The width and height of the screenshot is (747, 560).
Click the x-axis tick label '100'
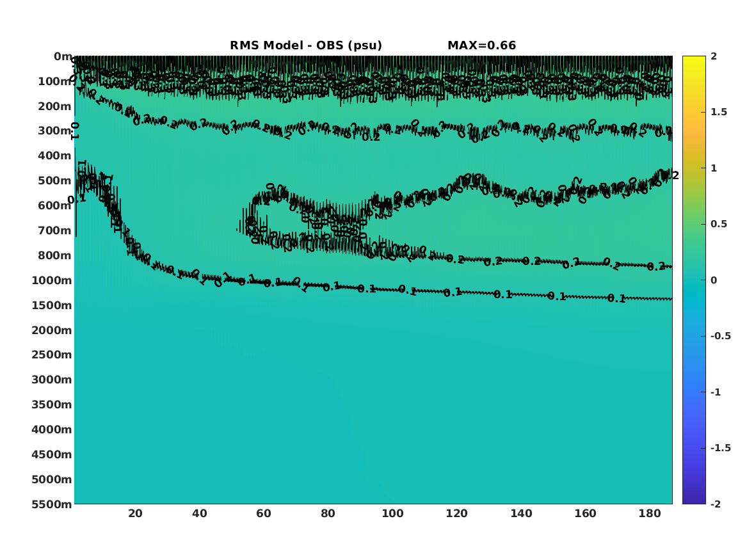click(392, 514)
